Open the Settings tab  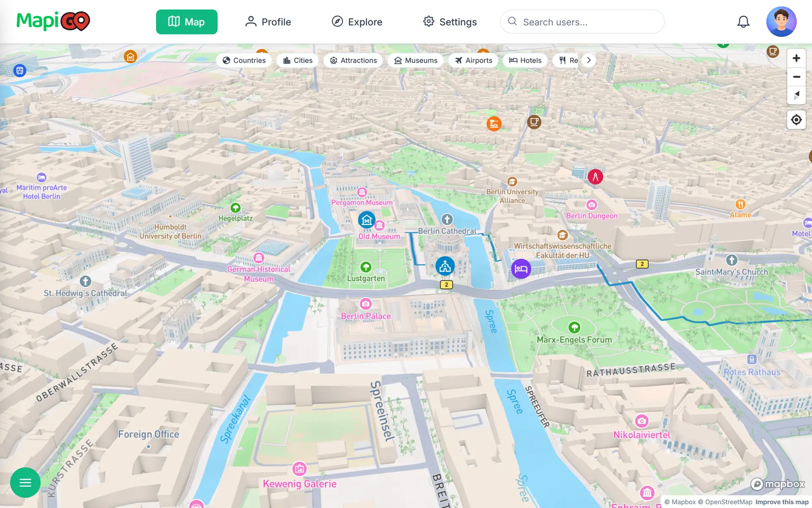click(x=450, y=22)
